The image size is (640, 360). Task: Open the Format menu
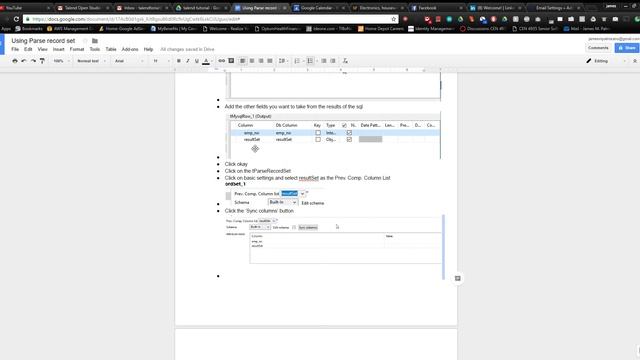(x=77, y=49)
